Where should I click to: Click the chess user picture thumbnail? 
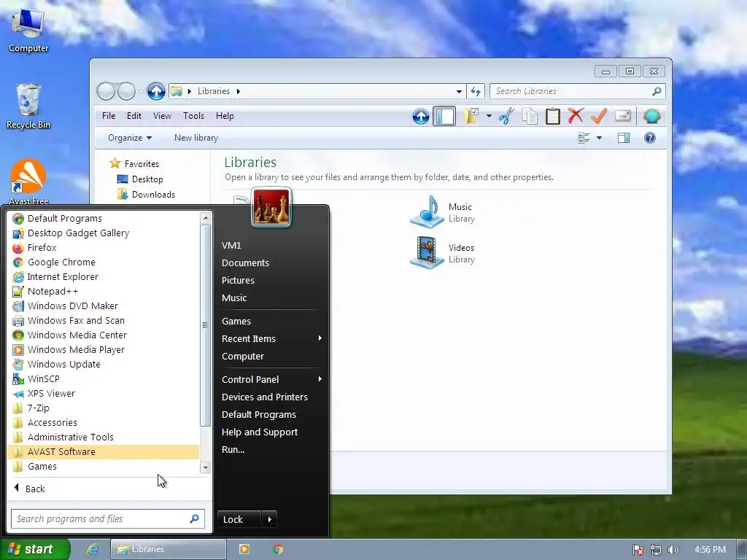271,207
